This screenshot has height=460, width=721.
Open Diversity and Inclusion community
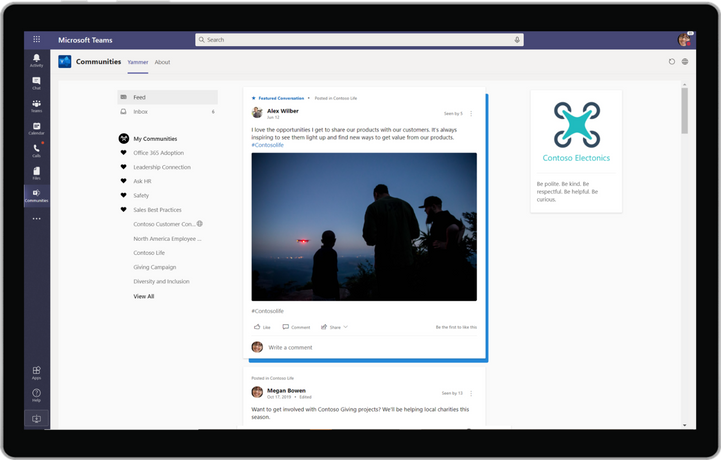(161, 282)
